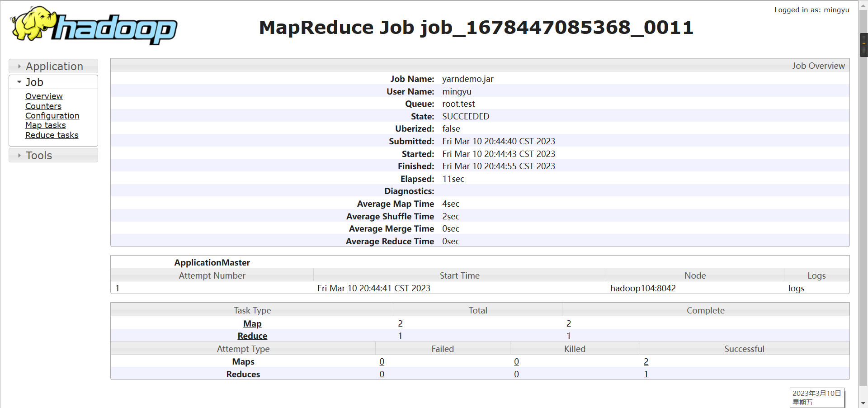
Task: Click failed Maps count 0
Action: pos(382,361)
